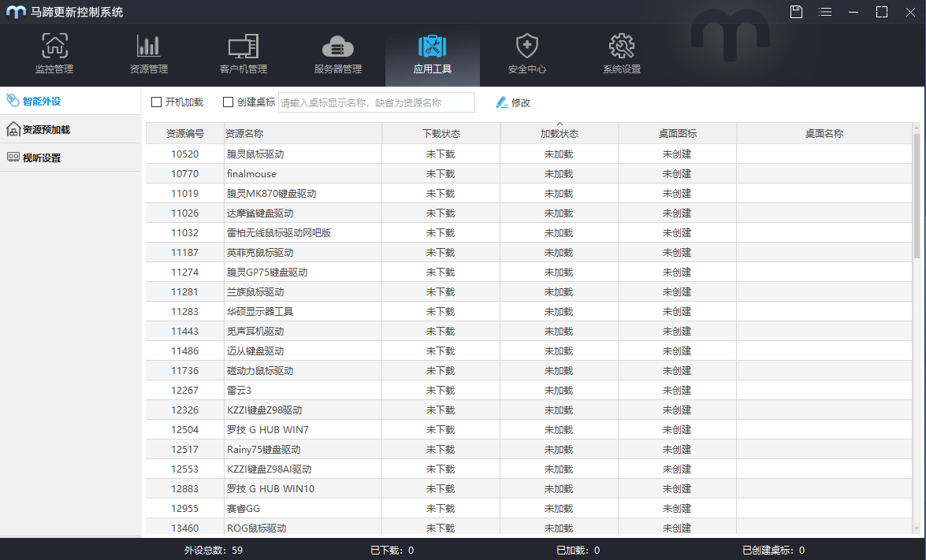Select row 英菲克鼠标驱动
Image resolution: width=926 pixels, height=560 pixels.
pos(529,253)
